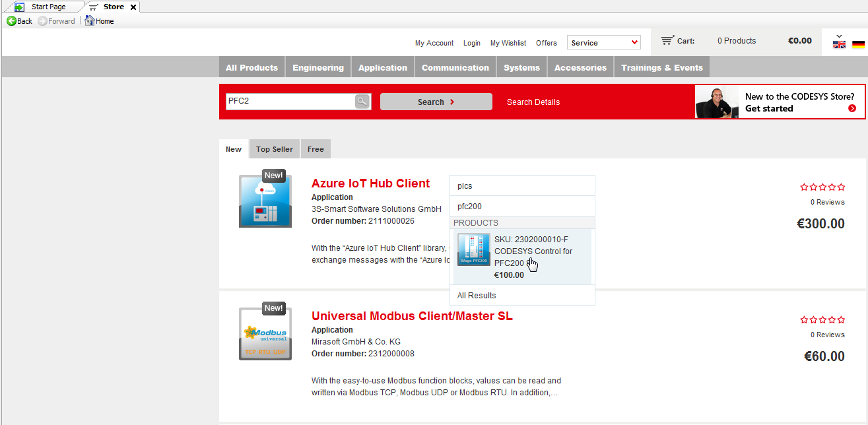868x425 pixels.
Task: Switch to the Top Seller tab
Action: pos(275,149)
